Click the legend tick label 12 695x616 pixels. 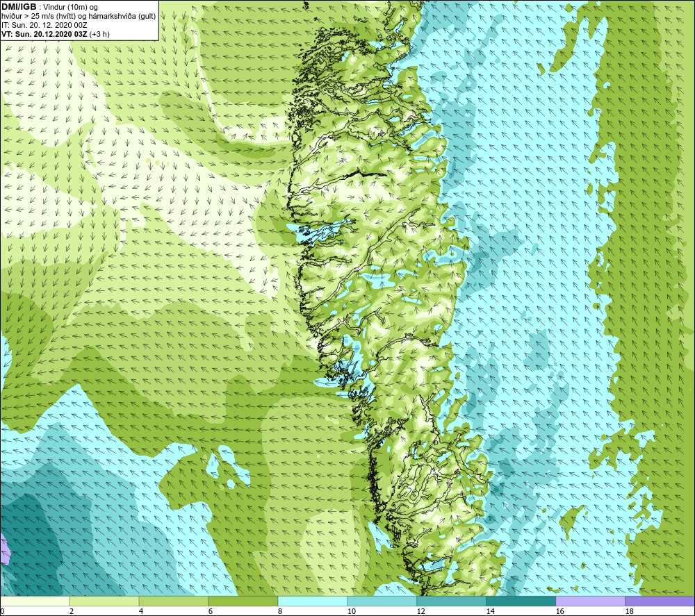tap(420, 611)
